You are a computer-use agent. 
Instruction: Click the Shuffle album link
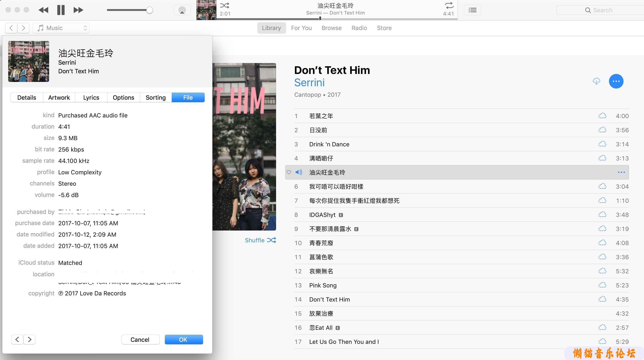pos(260,240)
